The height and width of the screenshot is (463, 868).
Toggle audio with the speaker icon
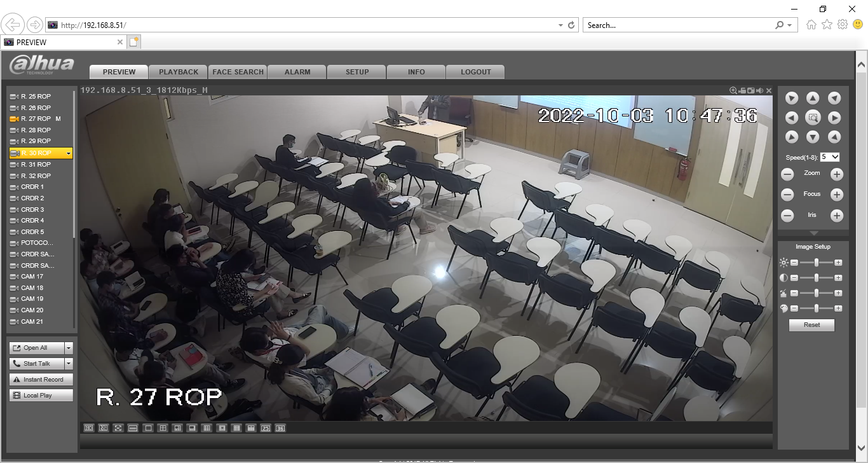tap(759, 91)
